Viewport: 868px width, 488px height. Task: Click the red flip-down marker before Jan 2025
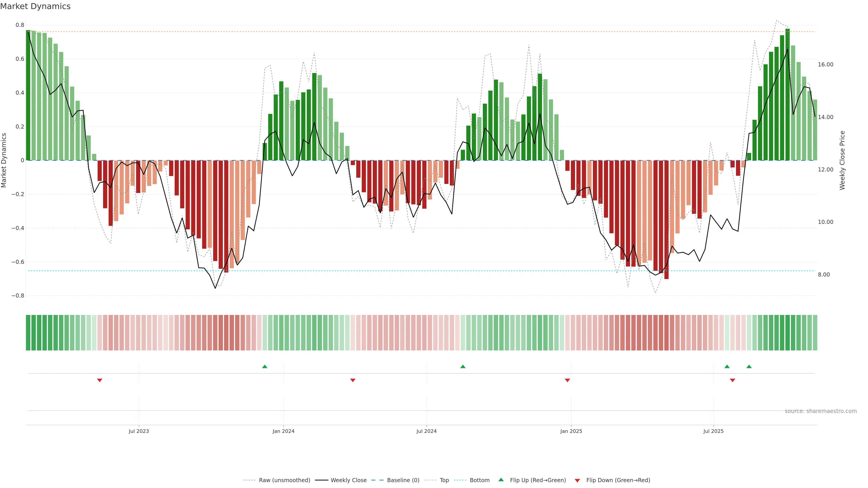click(567, 380)
